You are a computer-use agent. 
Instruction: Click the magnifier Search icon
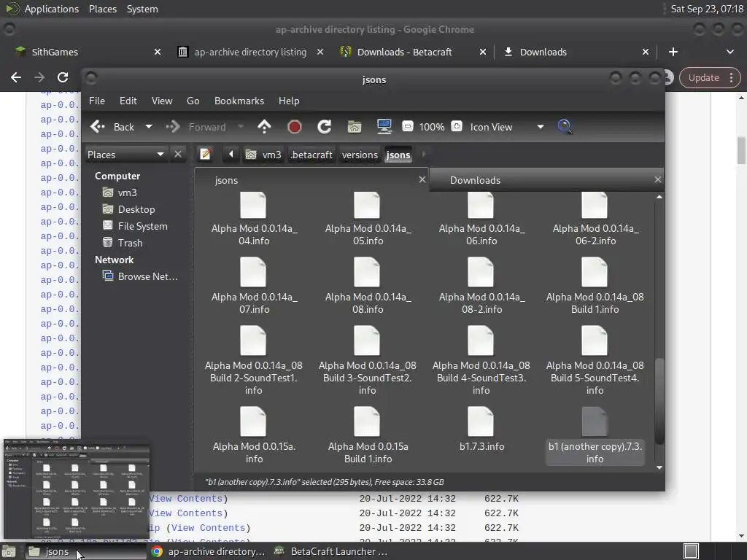pyautogui.click(x=565, y=127)
